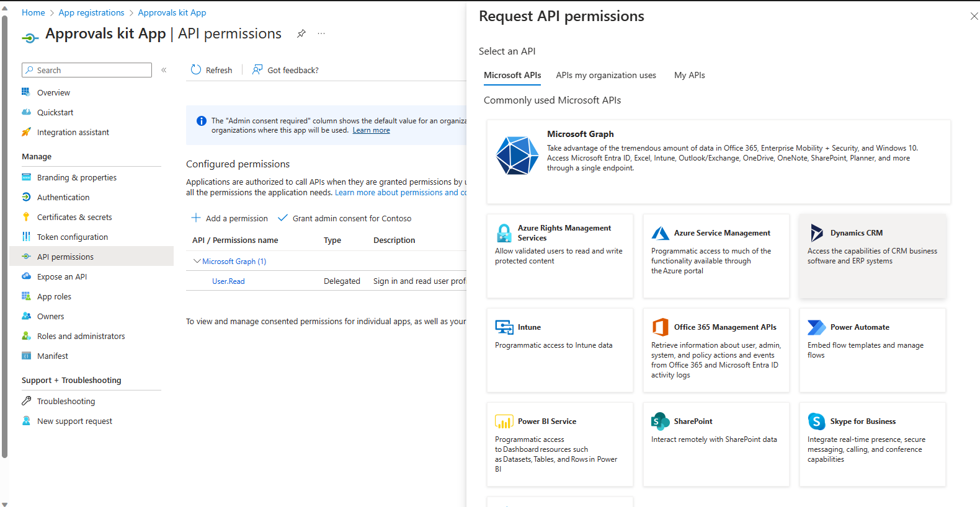Click the Approvals kit App breadcrumb
The width and height of the screenshot is (980, 507).
172,12
